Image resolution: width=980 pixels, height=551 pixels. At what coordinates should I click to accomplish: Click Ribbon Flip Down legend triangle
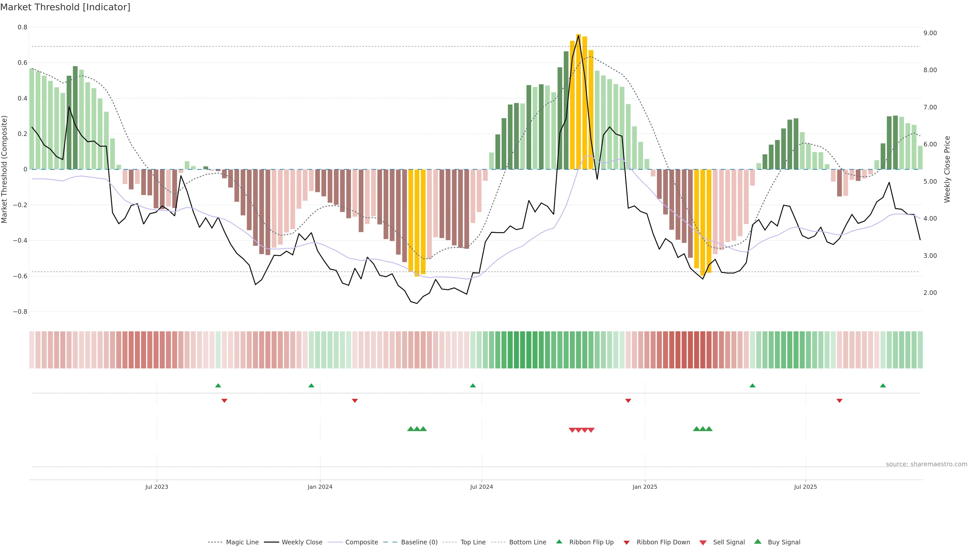click(627, 543)
